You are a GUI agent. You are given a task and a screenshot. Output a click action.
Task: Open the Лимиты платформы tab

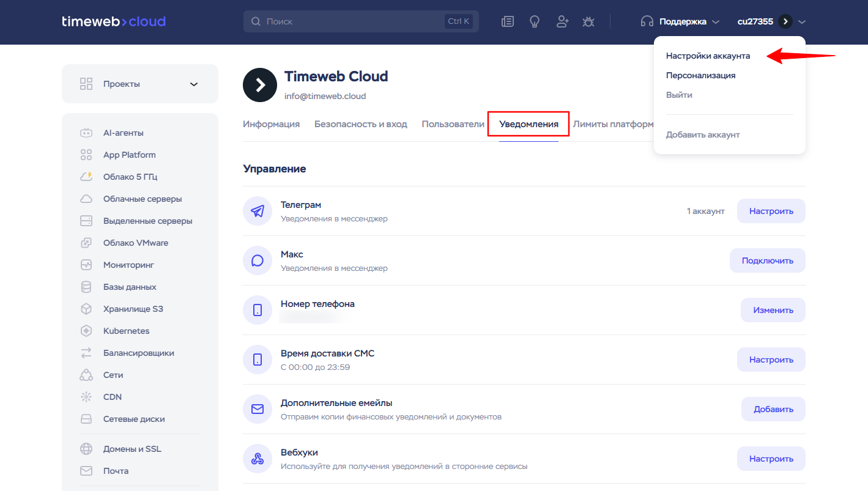click(x=613, y=124)
